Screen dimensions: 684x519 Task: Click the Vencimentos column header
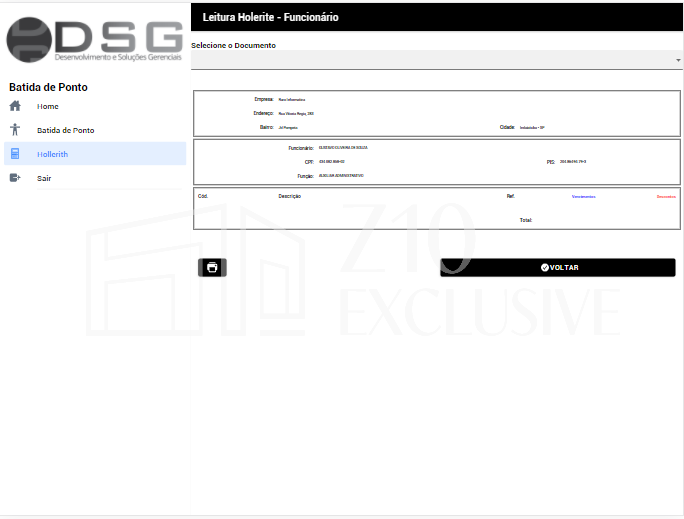tap(583, 197)
